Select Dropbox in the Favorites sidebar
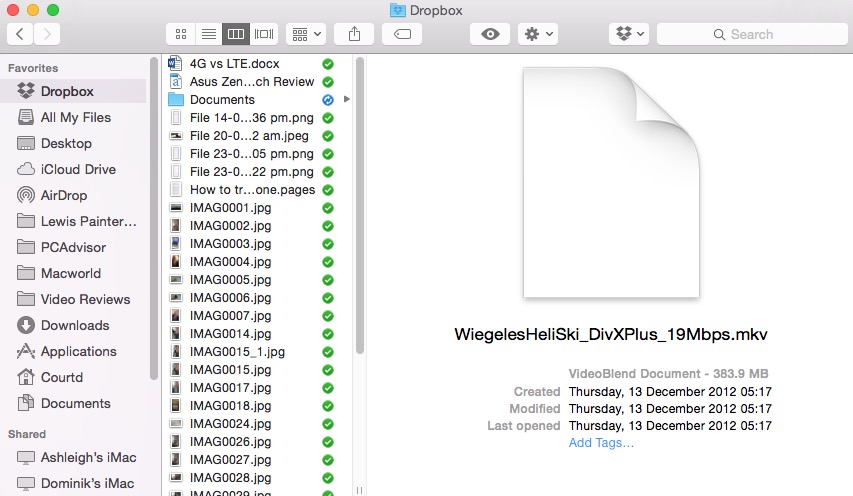Screen dimensions: 853x496 tap(73, 91)
